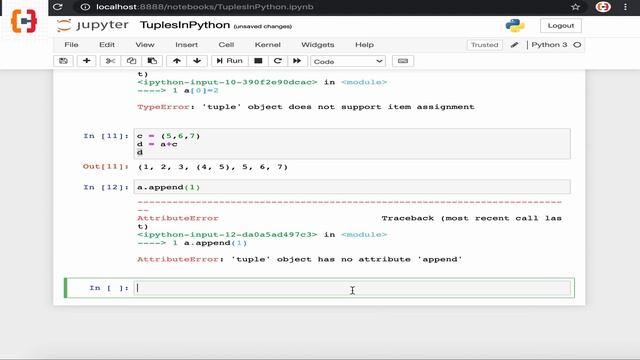Click the Python 3 kernel name
640x360 pixels.
point(549,44)
